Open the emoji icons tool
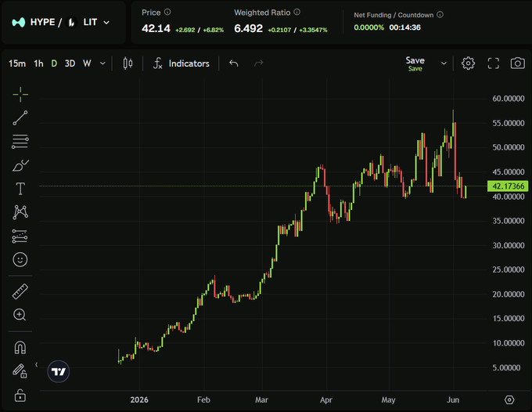Viewport: 532px width, 412px height. [20, 259]
